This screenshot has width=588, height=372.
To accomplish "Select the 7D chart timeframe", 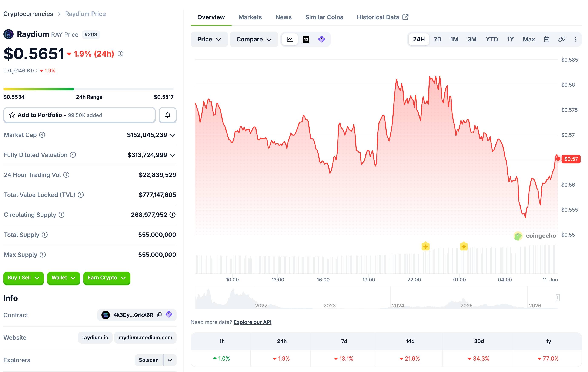I will (x=438, y=39).
